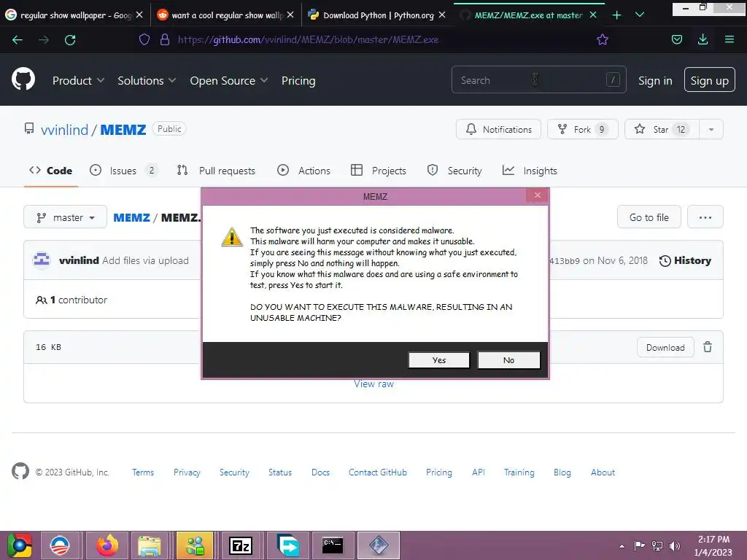This screenshot has height=560, width=747.
Task: Click No in the MEMZ dialog
Action: 508,360
